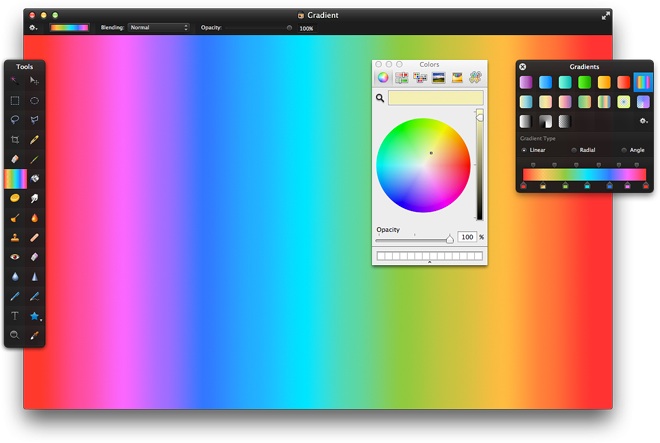Image resolution: width=660 pixels, height=443 pixels.
Task: Open the Gradients panel gear menu
Action: tap(643, 121)
